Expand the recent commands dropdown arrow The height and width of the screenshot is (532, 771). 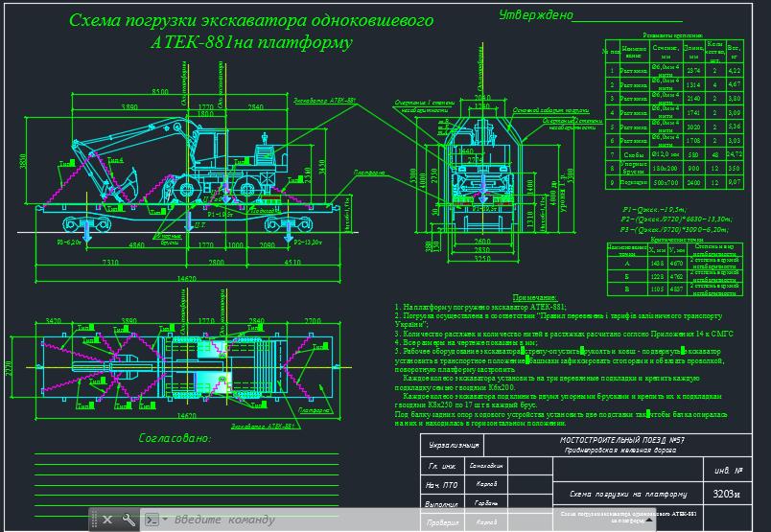[165, 519]
